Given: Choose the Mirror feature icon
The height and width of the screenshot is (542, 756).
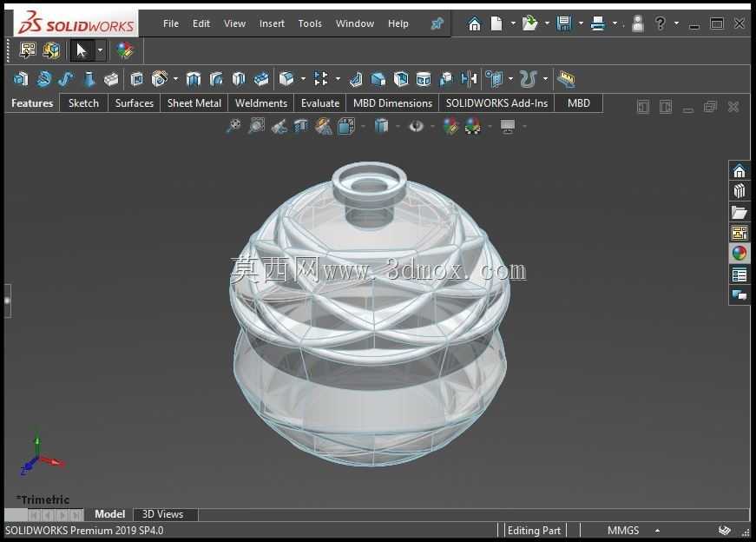Looking at the screenshot, I should [x=469, y=79].
